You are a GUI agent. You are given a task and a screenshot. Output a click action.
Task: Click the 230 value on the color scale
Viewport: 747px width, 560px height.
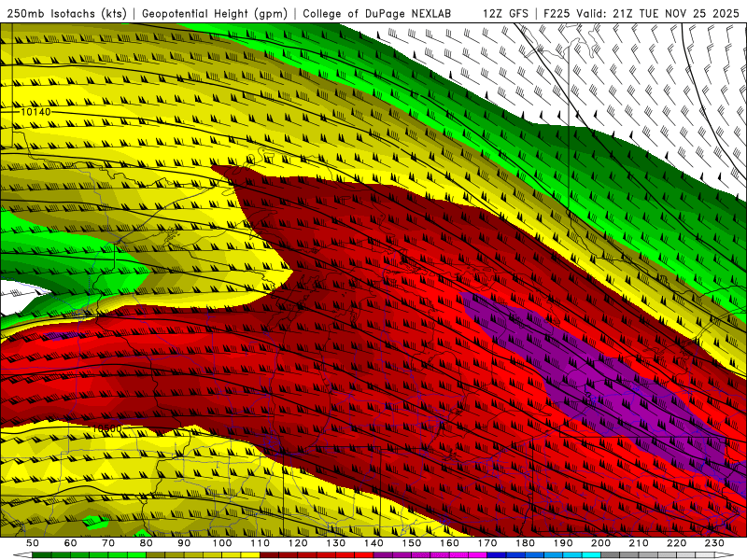[x=714, y=543]
